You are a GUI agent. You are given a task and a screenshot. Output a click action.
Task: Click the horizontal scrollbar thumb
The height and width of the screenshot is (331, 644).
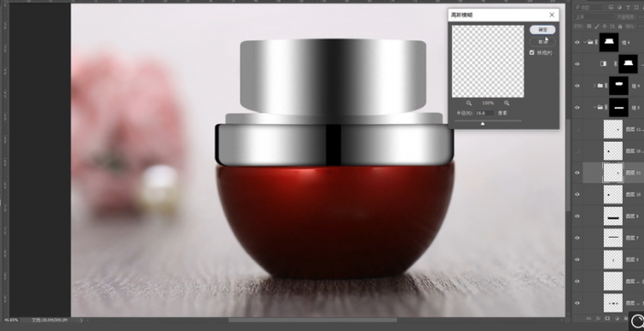coord(312,320)
